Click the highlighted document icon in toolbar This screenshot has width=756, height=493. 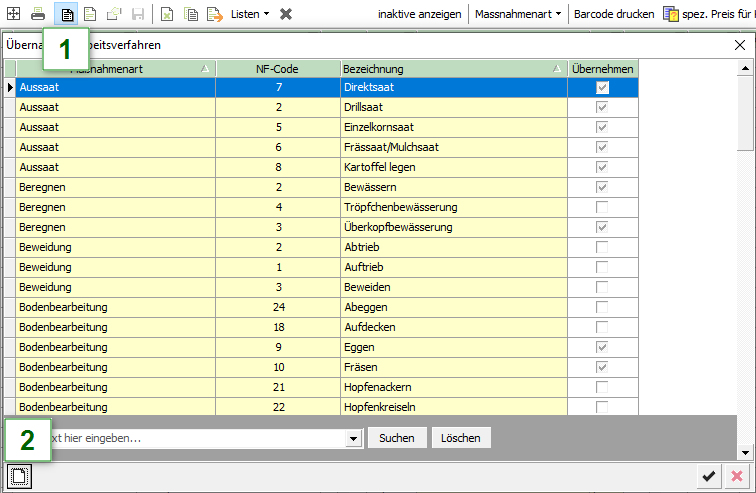[x=67, y=14]
